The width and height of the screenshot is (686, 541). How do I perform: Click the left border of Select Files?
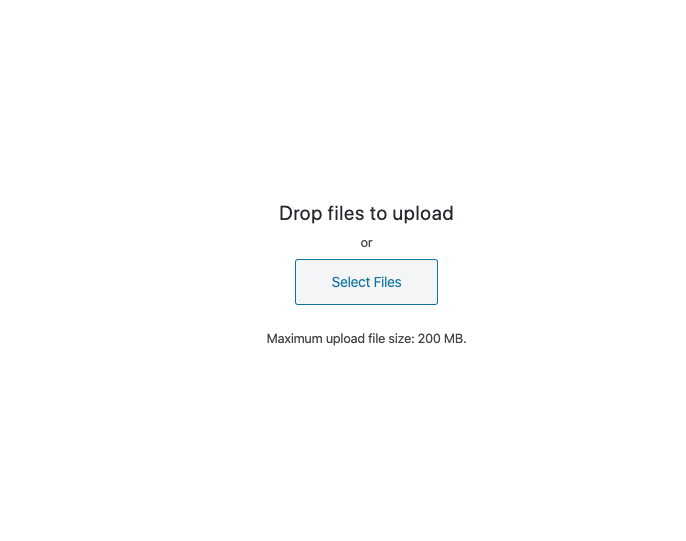click(295, 282)
